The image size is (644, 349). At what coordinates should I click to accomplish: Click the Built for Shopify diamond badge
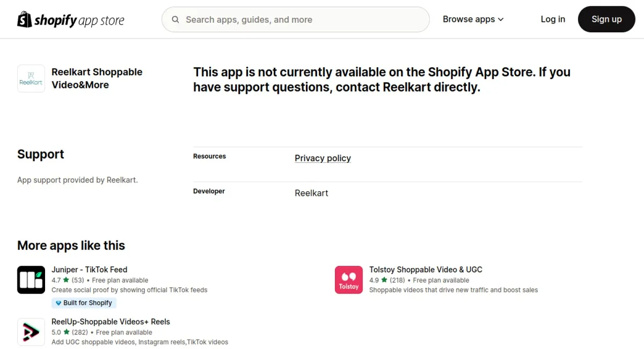point(84,303)
